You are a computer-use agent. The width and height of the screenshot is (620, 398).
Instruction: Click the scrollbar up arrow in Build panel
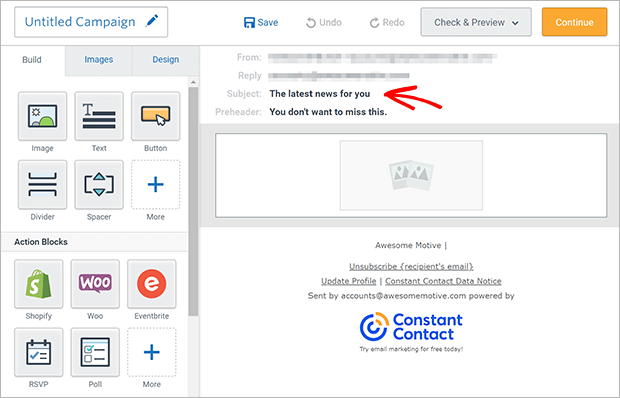[193, 82]
